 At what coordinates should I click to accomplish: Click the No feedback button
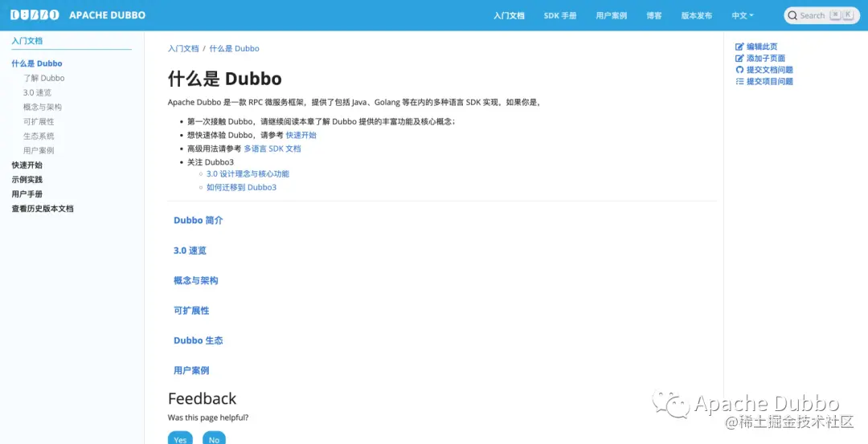pyautogui.click(x=215, y=438)
